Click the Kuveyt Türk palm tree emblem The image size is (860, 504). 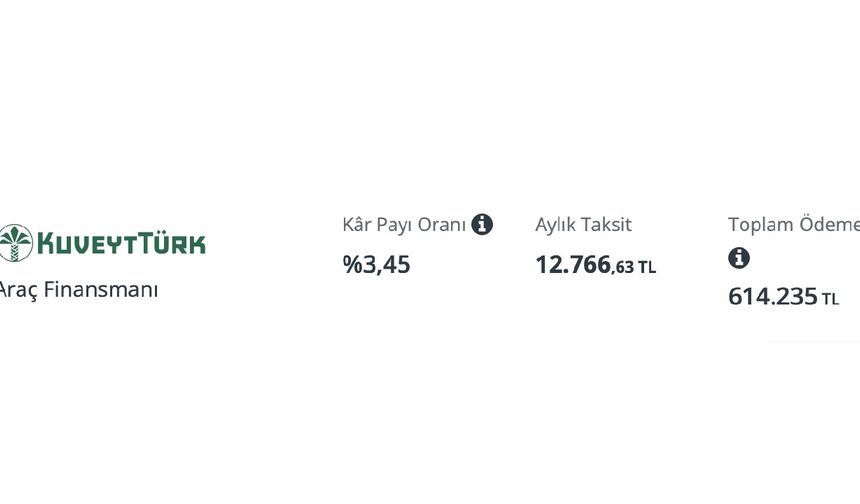click(15, 243)
